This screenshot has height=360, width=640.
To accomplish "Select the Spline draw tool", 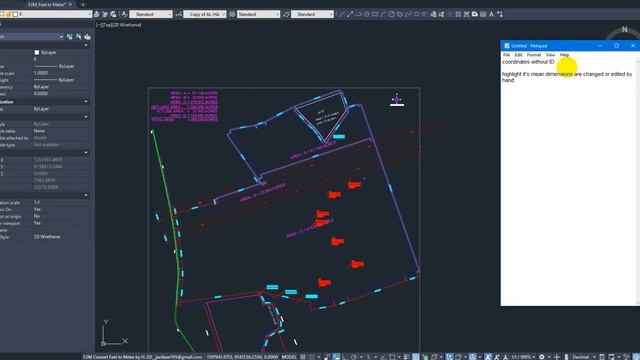I will (x=408, y=14).
